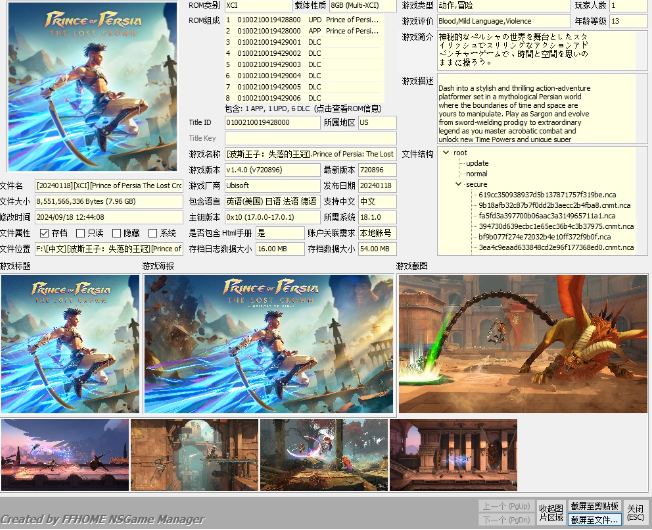Click 截屏至文件... screenshot to file button
The image size is (652, 530).
pyautogui.click(x=595, y=520)
